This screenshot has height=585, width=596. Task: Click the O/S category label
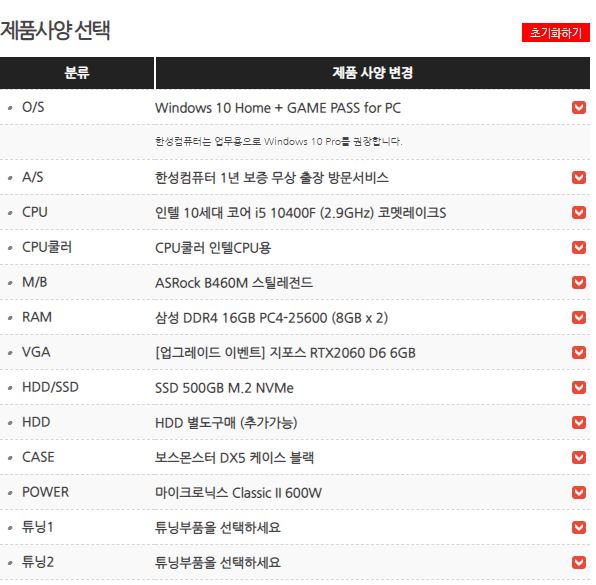tap(33, 107)
